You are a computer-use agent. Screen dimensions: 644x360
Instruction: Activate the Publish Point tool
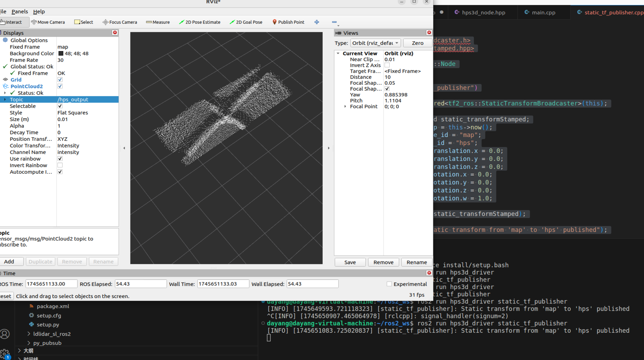pyautogui.click(x=288, y=22)
